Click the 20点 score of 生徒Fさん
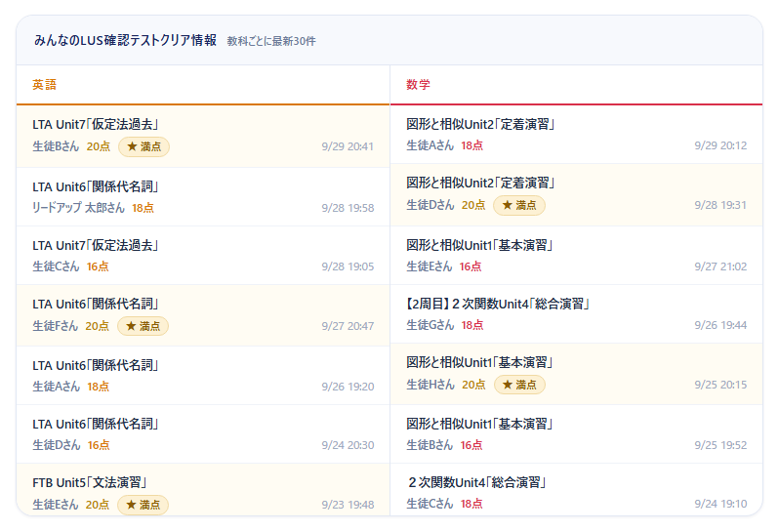The width and height of the screenshot is (779, 532). 97,326
